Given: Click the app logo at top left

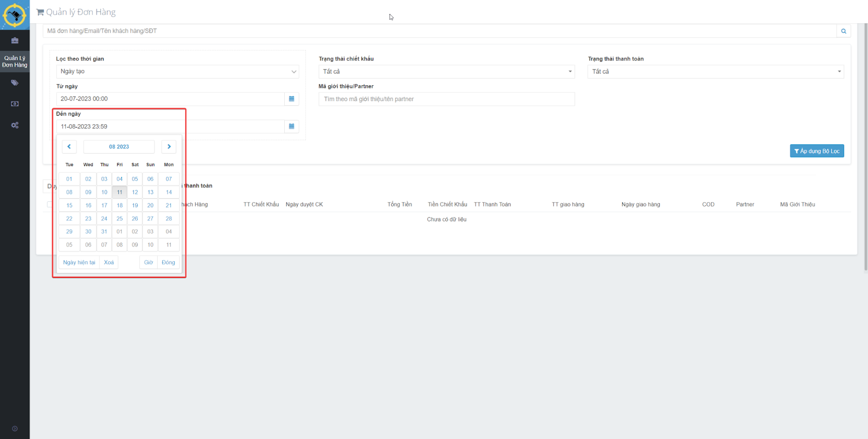Looking at the screenshot, I should [x=15, y=15].
